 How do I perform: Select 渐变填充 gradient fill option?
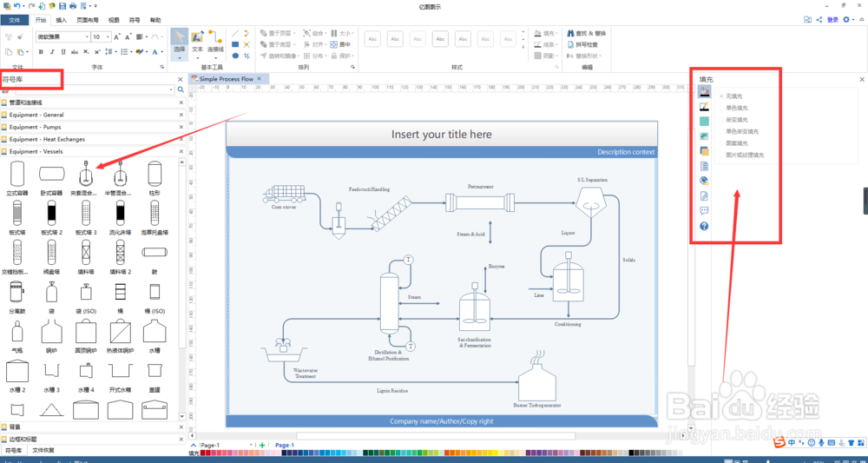click(x=736, y=120)
